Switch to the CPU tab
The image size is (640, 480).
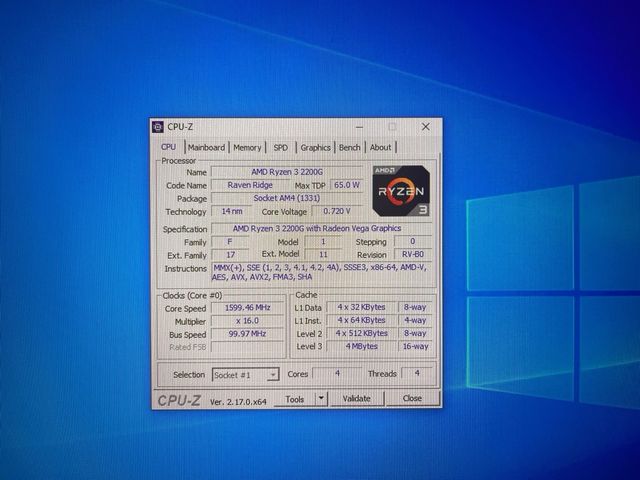pos(169,147)
